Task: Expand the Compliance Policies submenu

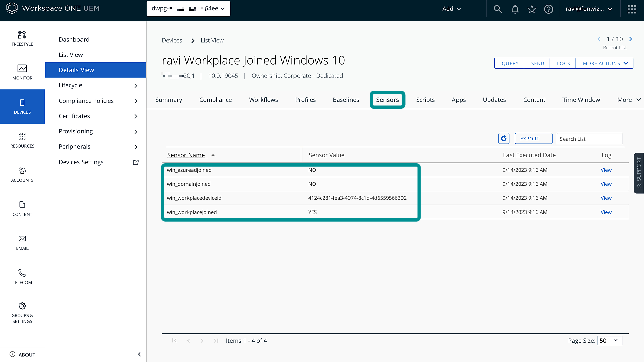Action: tap(136, 101)
